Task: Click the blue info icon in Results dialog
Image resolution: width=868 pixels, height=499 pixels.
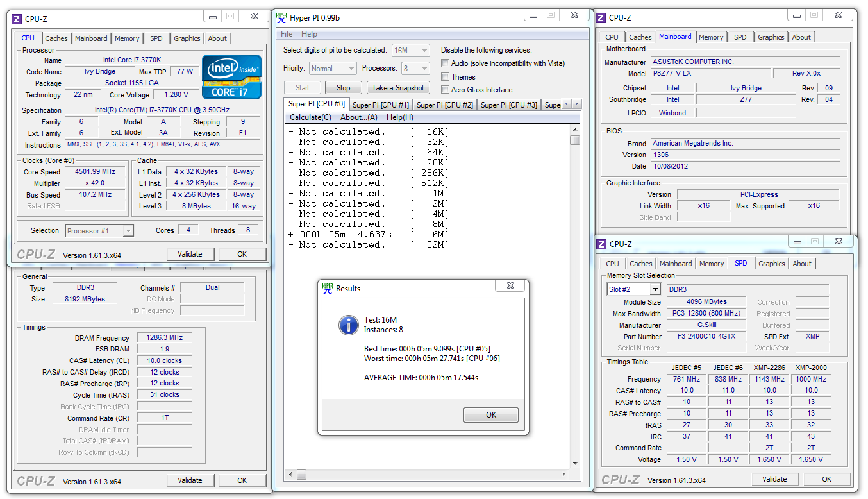Action: click(348, 325)
